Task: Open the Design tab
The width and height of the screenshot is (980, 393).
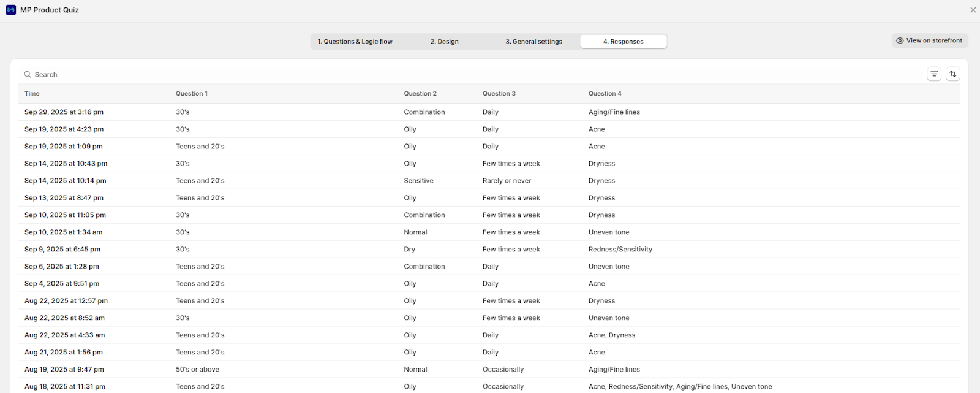Action: [x=444, y=42]
